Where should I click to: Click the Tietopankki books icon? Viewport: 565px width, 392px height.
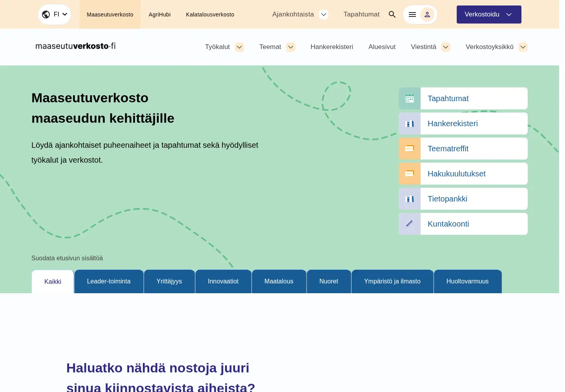pyautogui.click(x=410, y=199)
